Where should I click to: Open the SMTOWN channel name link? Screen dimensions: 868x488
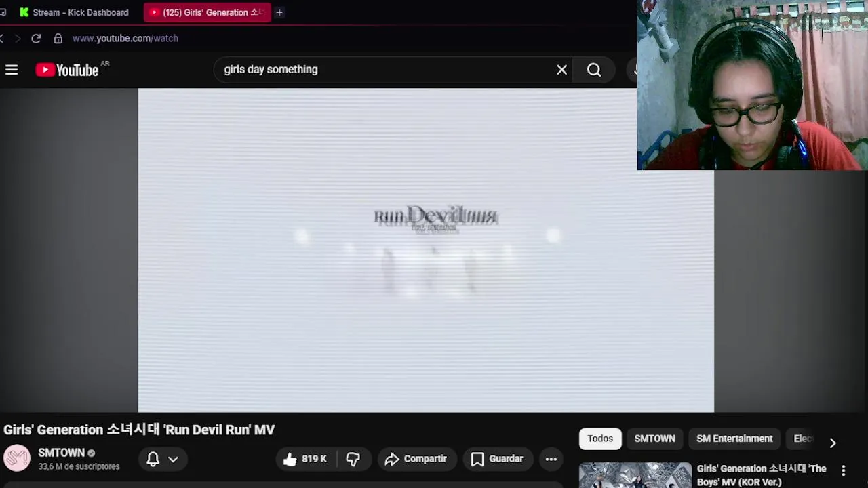click(x=61, y=453)
